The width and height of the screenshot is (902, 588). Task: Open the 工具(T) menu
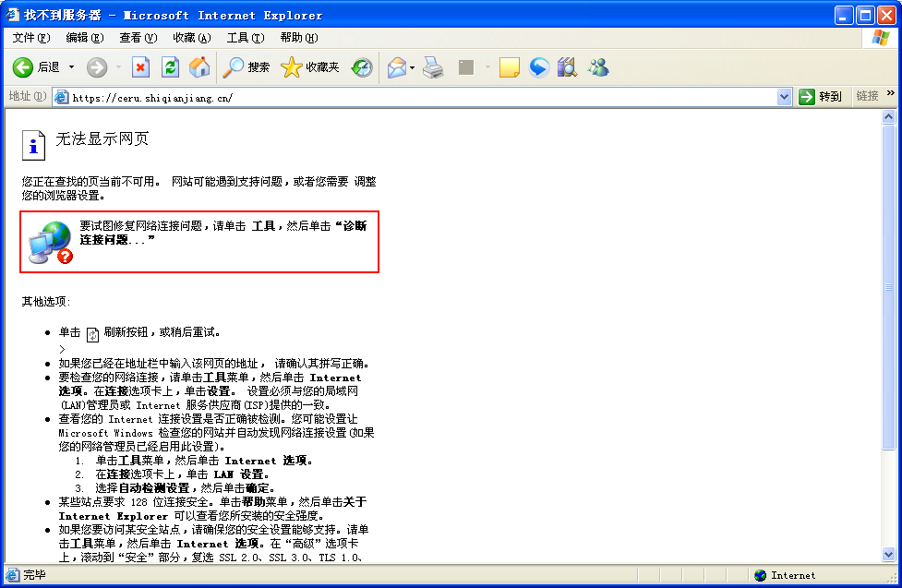point(245,38)
